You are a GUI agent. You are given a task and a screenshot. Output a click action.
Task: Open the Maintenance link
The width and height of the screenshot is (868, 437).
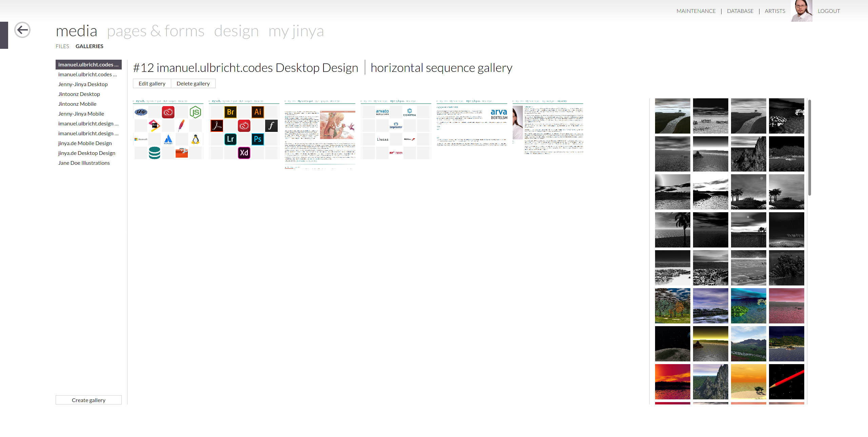click(696, 11)
